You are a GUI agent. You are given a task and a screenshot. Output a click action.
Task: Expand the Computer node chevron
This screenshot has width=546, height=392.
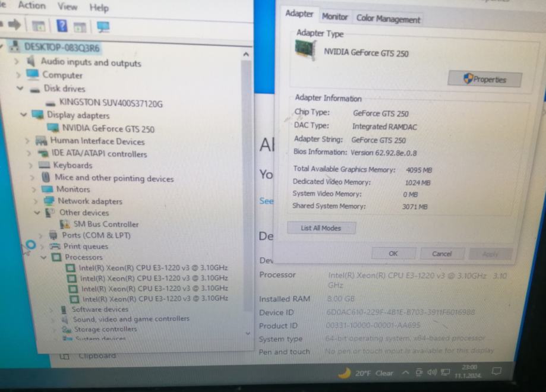tap(18, 74)
